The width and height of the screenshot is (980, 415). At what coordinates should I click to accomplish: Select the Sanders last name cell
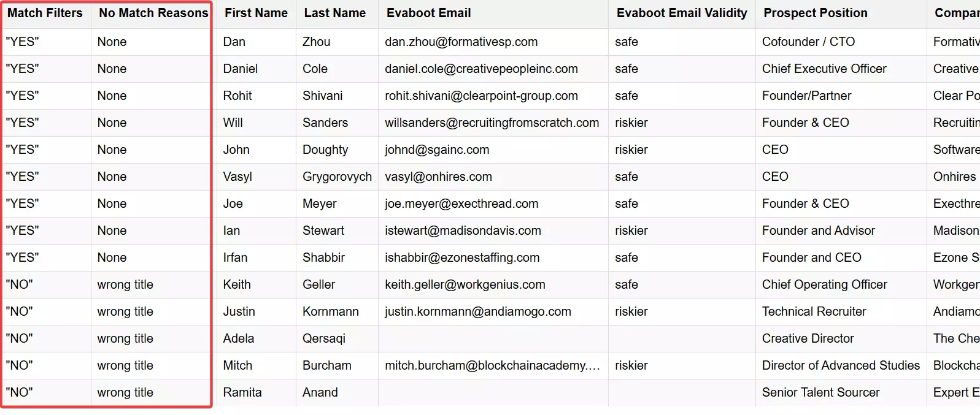coord(325,123)
